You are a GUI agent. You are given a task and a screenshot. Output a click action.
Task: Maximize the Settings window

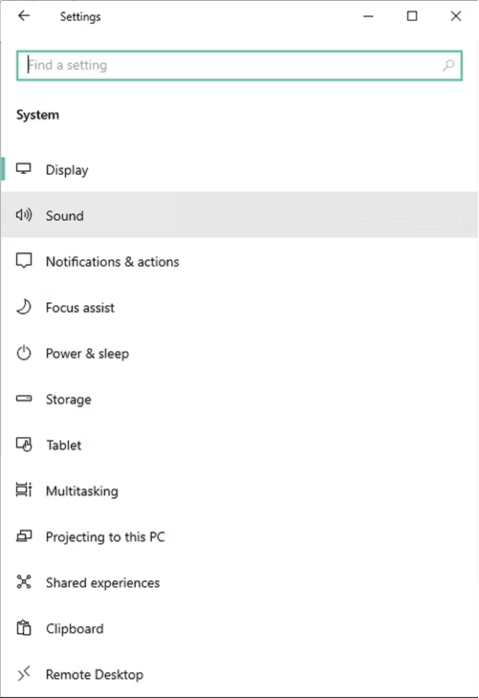412,16
